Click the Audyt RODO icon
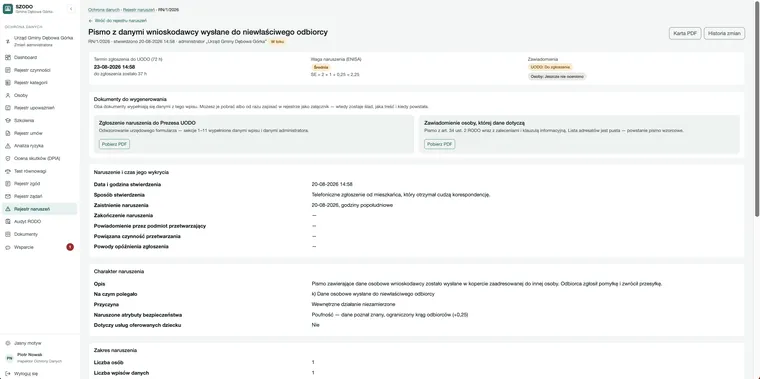This screenshot has width=760, height=379. click(8, 221)
